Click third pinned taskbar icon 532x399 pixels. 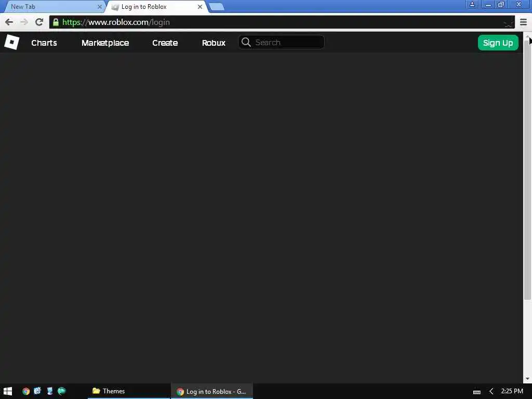click(x=50, y=391)
